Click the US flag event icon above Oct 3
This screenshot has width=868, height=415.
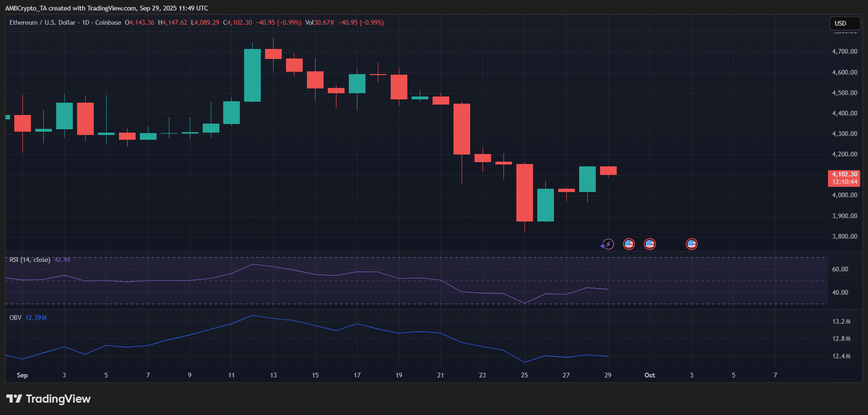(x=691, y=244)
